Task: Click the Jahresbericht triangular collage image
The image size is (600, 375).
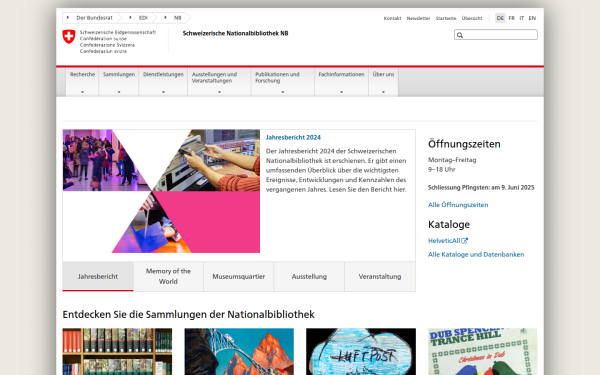Action: click(x=161, y=191)
